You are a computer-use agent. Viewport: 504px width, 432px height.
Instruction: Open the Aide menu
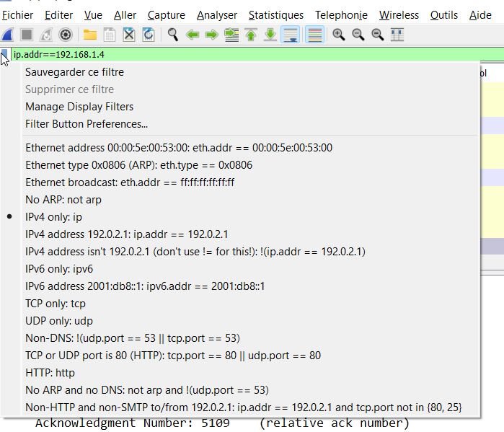(480, 15)
